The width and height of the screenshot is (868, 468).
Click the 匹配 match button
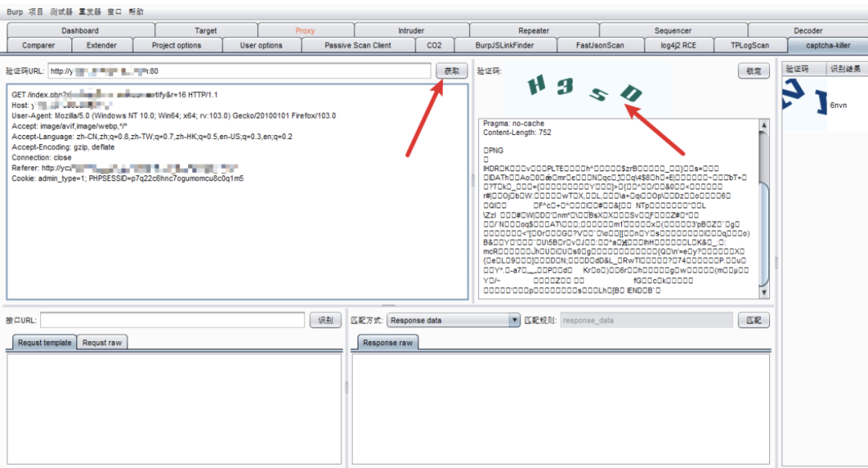(x=753, y=320)
